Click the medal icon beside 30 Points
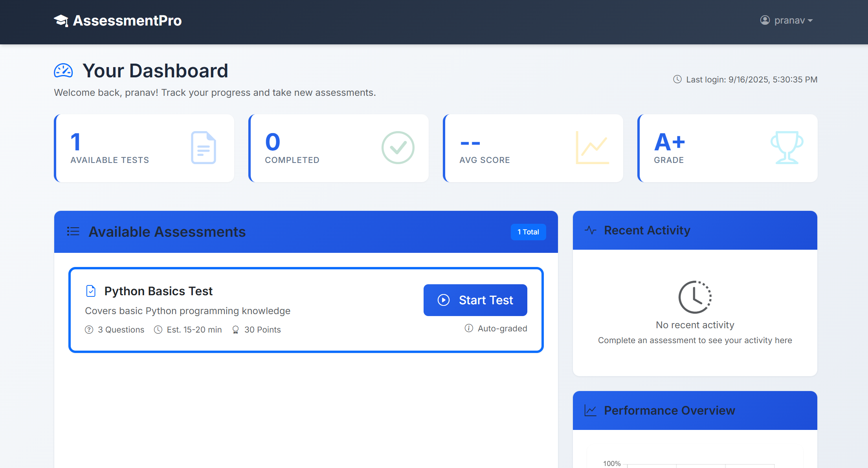This screenshot has height=468, width=868. [x=236, y=329]
